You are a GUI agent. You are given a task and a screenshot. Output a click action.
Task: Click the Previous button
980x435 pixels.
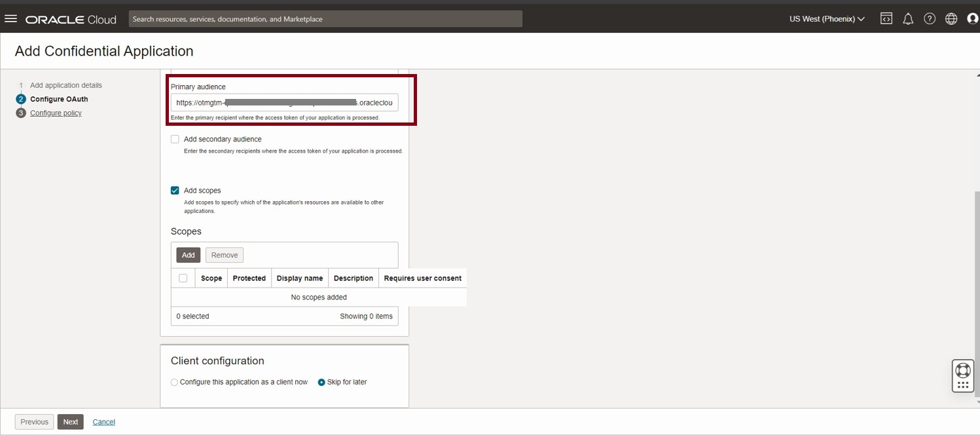(34, 422)
